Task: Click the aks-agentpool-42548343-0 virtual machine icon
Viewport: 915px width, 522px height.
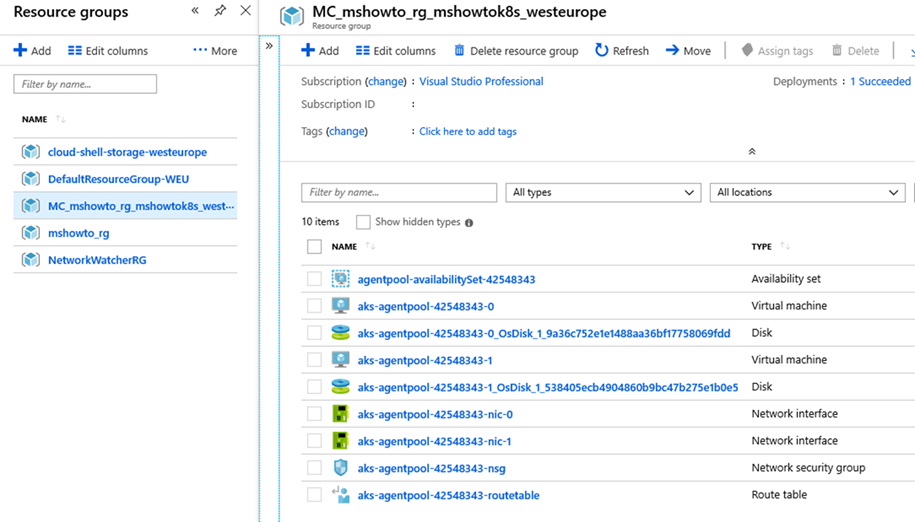Action: pyautogui.click(x=340, y=306)
